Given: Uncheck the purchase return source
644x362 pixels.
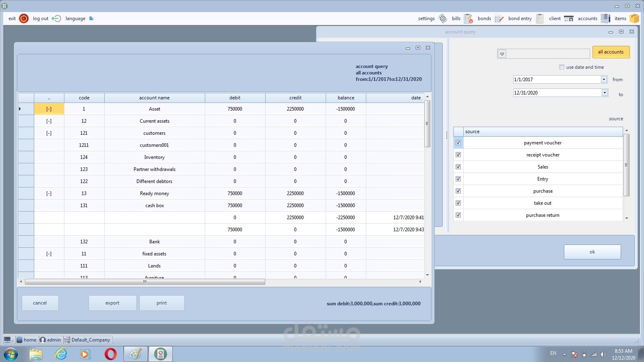Looking at the screenshot, I should click(458, 215).
